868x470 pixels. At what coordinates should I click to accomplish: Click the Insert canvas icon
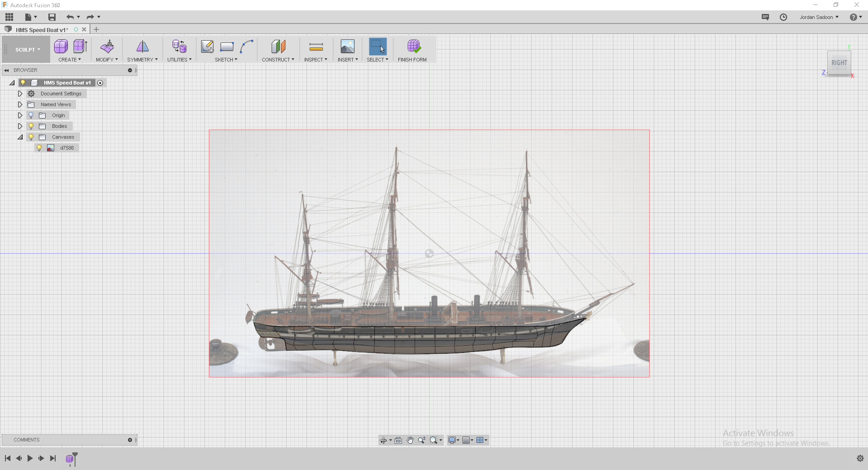click(348, 47)
